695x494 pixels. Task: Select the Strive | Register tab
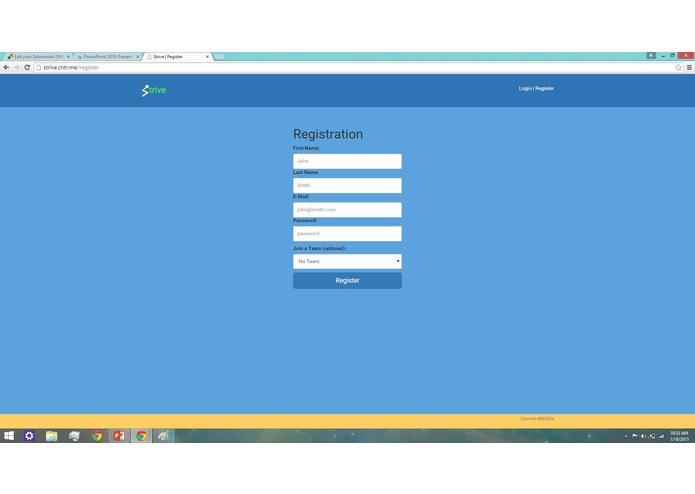pyautogui.click(x=177, y=57)
